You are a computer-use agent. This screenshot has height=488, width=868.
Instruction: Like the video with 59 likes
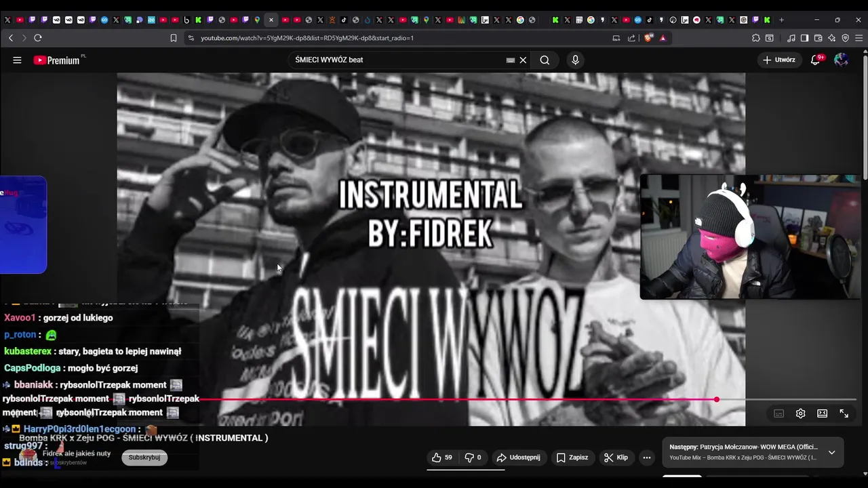(441, 457)
